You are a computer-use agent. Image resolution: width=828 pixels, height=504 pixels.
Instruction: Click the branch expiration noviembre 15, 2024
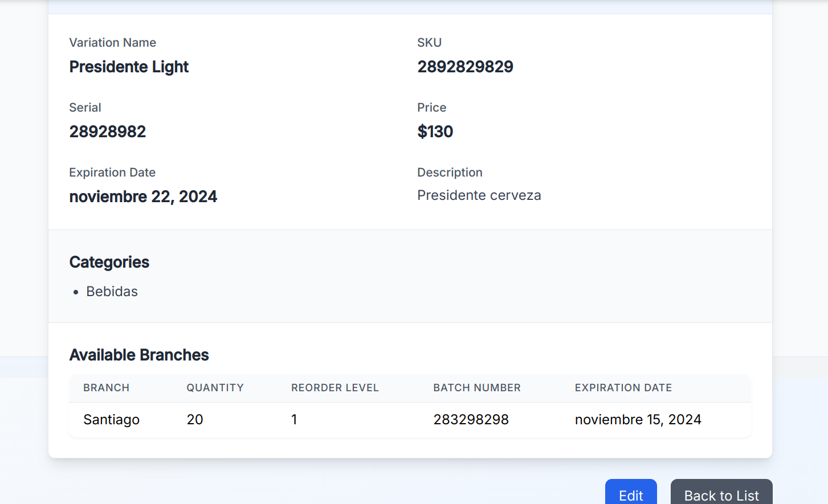tap(638, 420)
